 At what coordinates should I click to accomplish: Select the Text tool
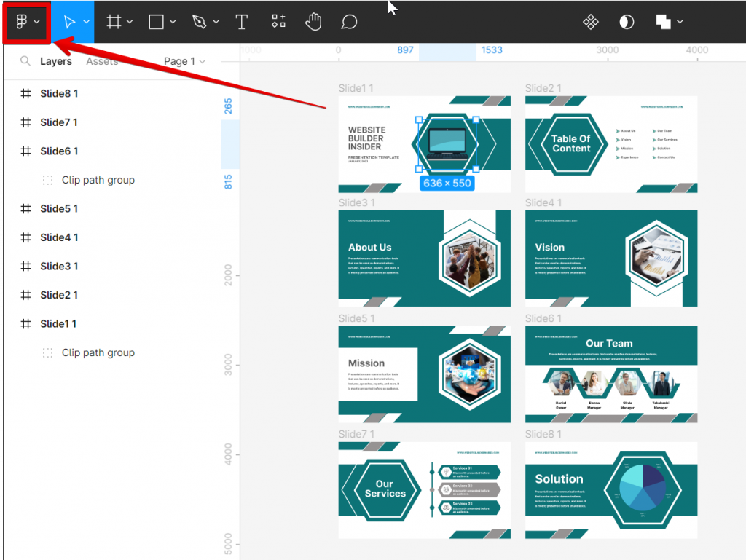tap(242, 21)
